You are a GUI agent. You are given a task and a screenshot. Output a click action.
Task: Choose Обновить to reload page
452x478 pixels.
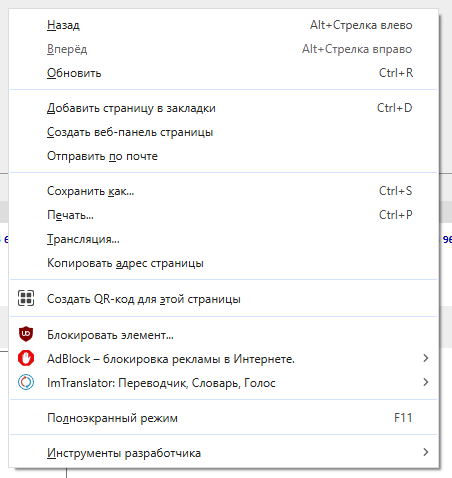click(x=223, y=73)
